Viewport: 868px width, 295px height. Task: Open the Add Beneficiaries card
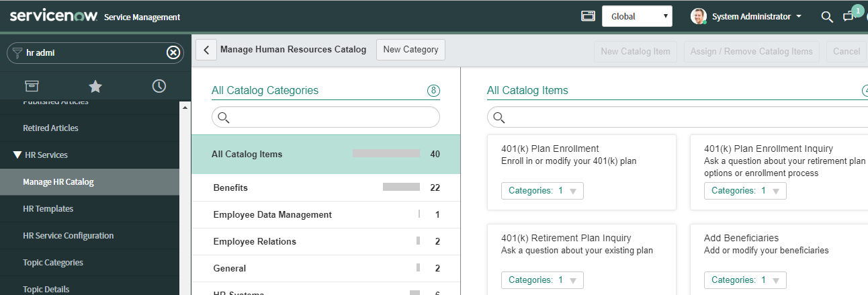point(779,259)
